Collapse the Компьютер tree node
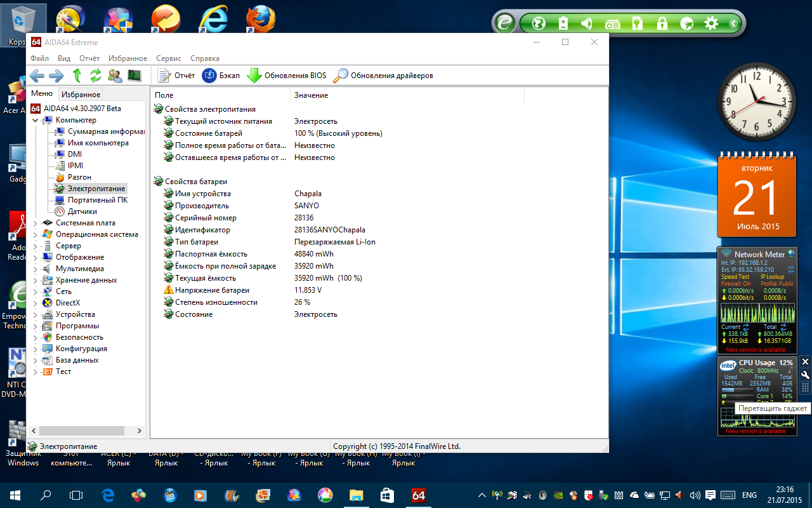 point(36,120)
